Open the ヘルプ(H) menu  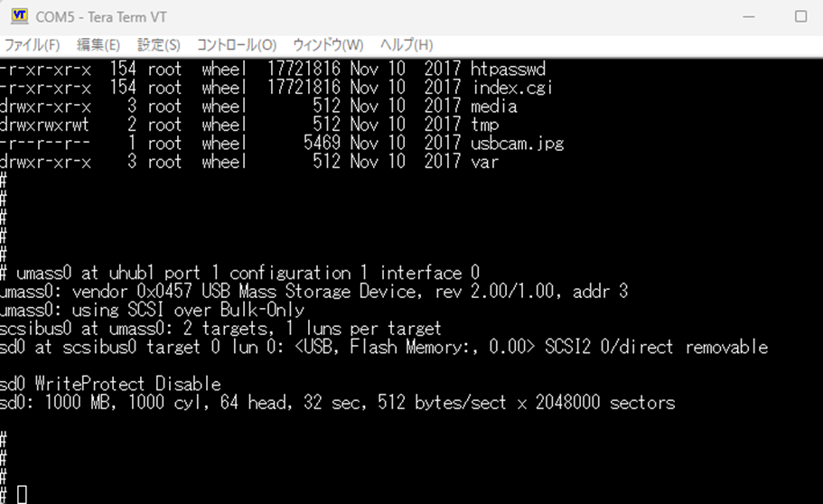tap(406, 45)
